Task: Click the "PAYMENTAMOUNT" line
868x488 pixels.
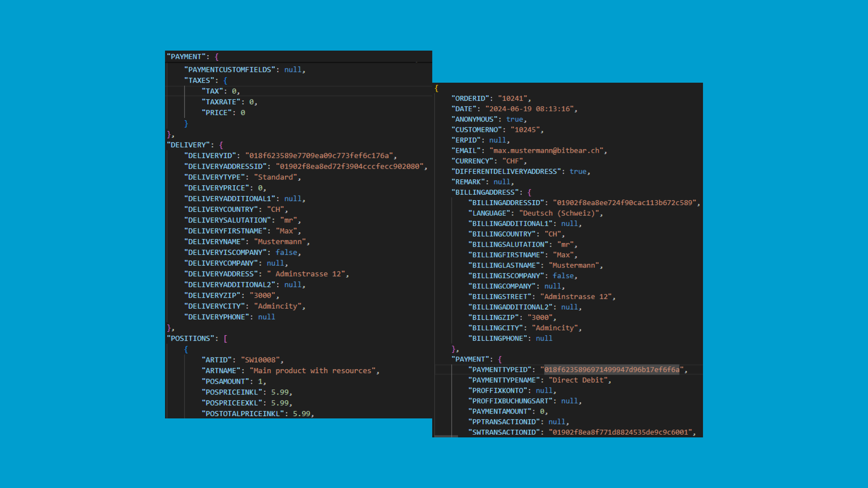Action: (x=508, y=412)
